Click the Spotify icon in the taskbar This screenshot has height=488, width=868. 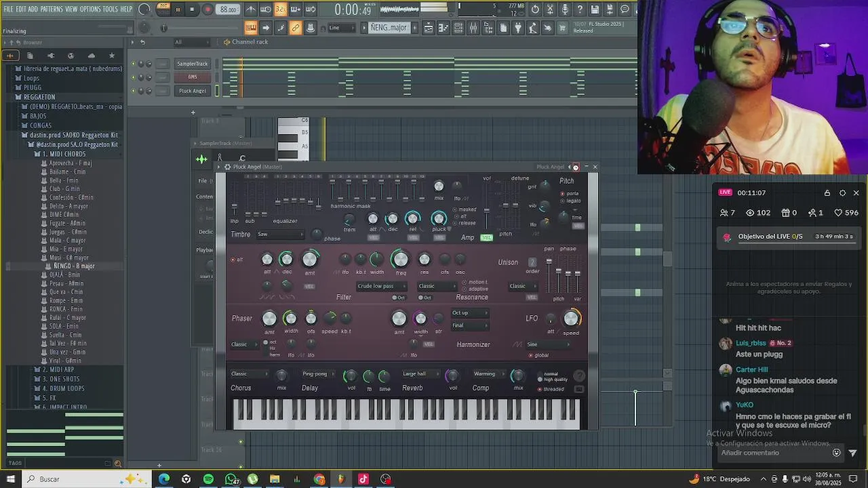point(208,479)
